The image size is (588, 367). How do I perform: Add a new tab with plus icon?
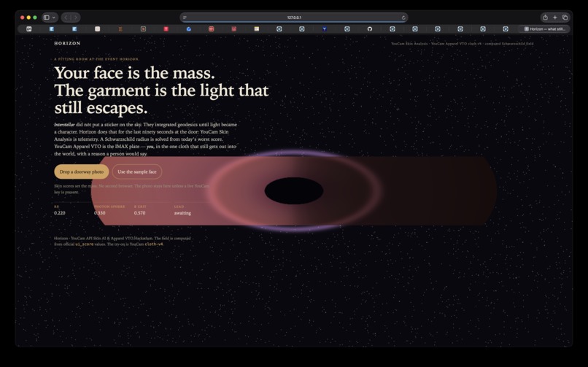555,18
